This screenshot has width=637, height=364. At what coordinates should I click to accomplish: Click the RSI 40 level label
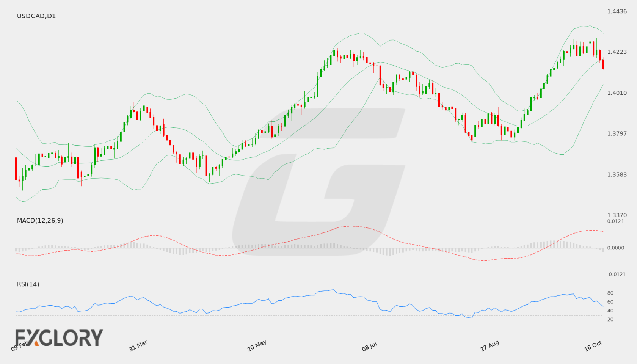tap(610, 311)
